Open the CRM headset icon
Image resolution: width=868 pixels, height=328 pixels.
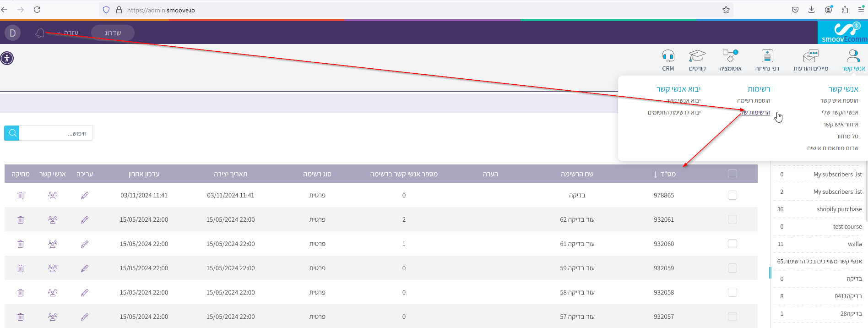point(668,56)
